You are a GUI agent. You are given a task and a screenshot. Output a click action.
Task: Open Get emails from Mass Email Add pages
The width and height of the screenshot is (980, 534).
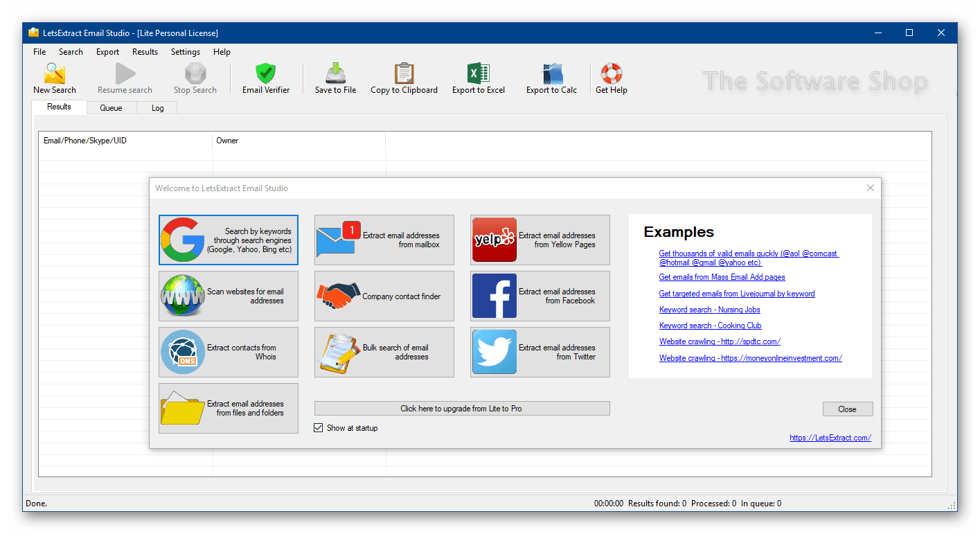coord(722,277)
